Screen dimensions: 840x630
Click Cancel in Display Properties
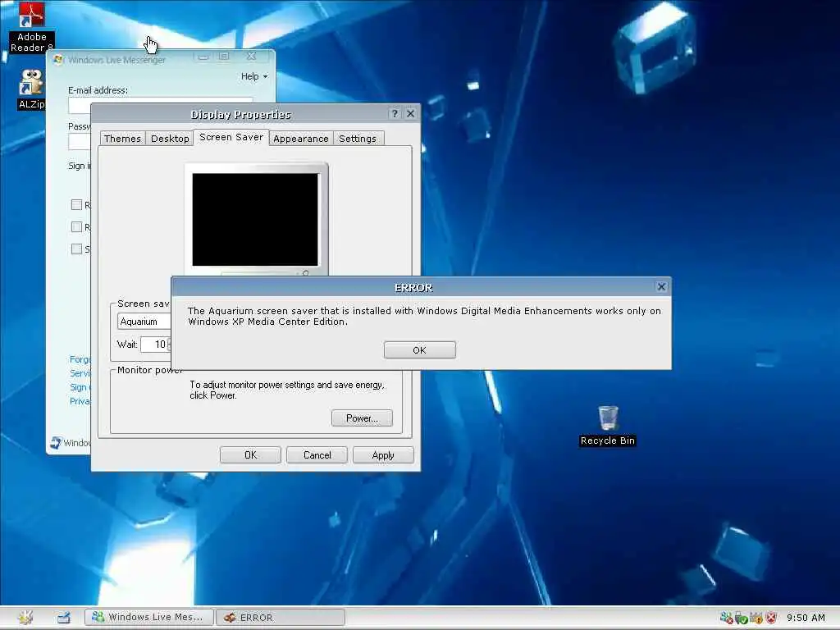pos(317,455)
